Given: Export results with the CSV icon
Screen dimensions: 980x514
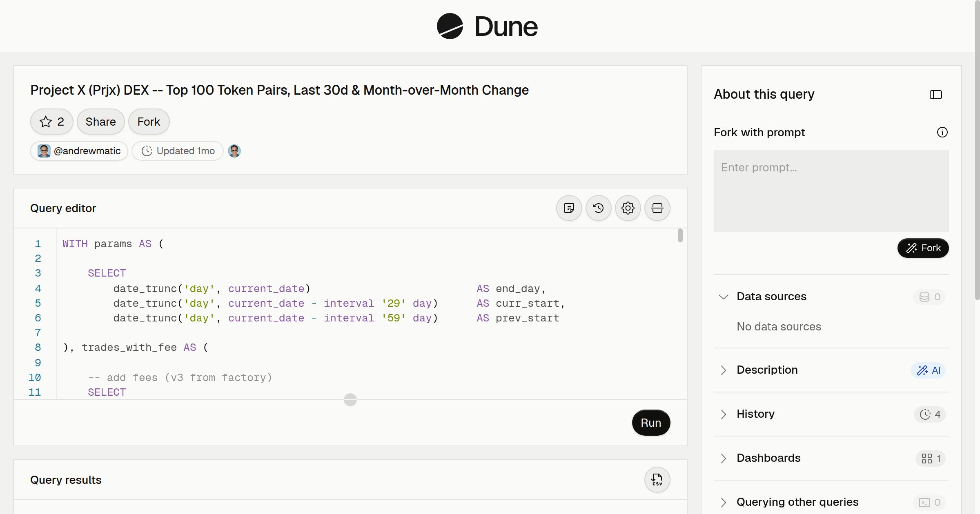Looking at the screenshot, I should (657, 480).
